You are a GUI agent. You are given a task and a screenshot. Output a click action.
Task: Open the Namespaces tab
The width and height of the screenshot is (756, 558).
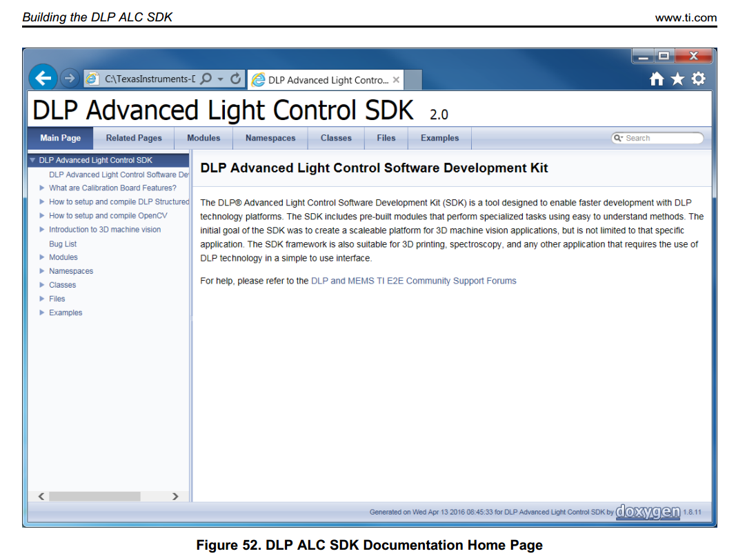[270, 138]
